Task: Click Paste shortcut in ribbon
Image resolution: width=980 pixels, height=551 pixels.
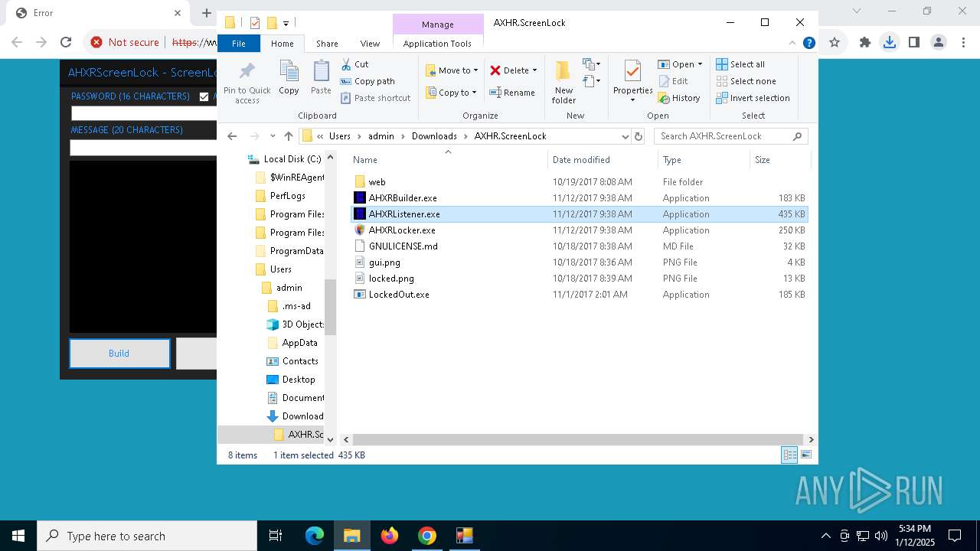Action: pyautogui.click(x=375, y=98)
